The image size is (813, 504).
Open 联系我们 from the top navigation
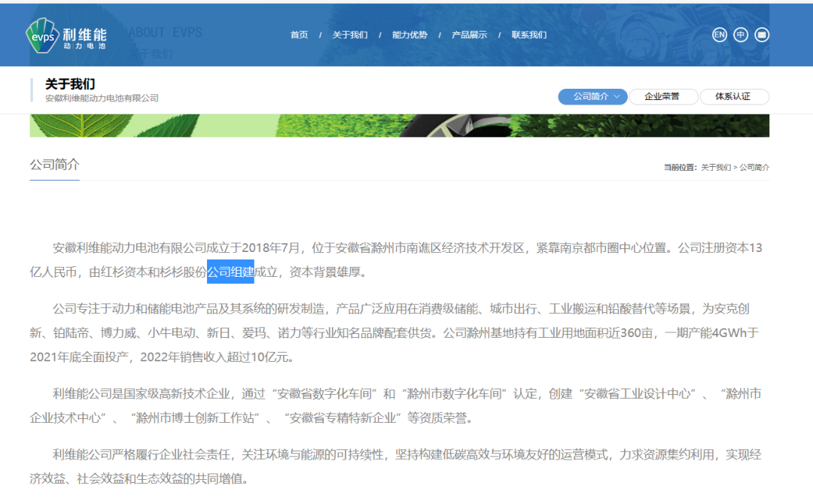(528, 34)
